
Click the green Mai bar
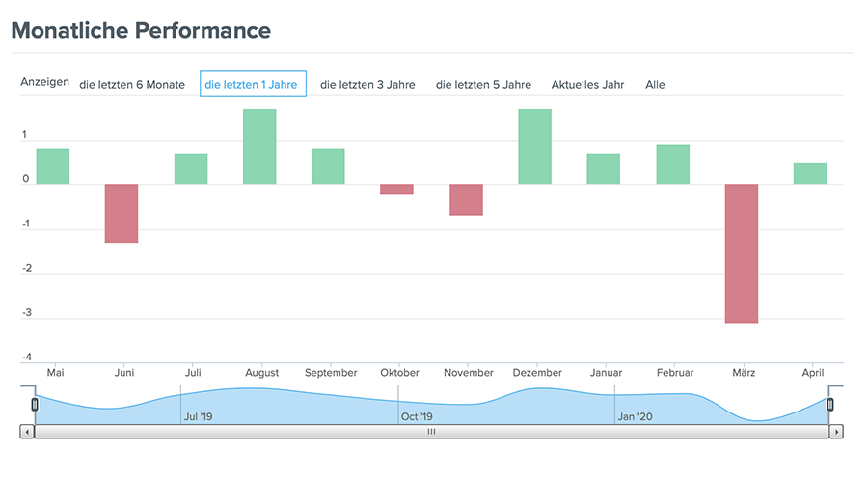(53, 167)
